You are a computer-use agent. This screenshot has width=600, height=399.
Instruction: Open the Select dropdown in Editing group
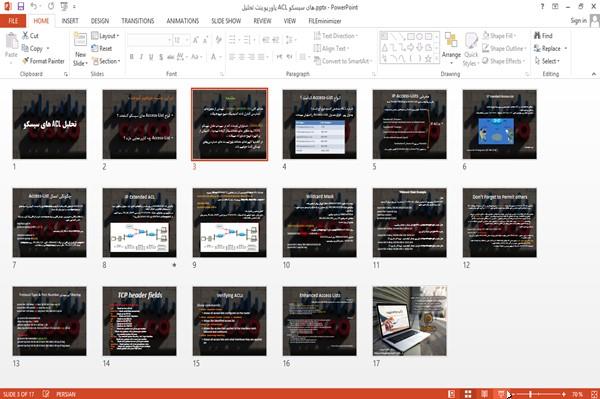pos(547,61)
